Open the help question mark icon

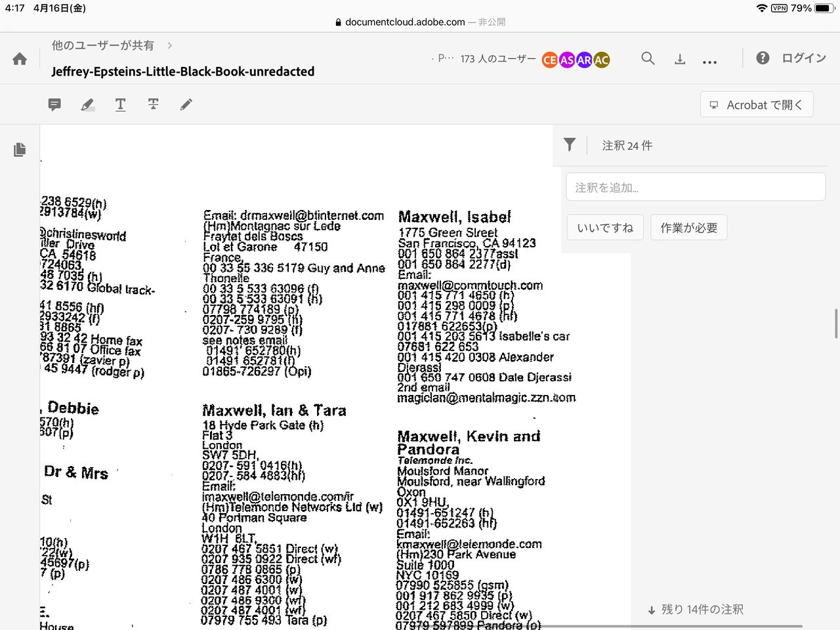click(763, 58)
